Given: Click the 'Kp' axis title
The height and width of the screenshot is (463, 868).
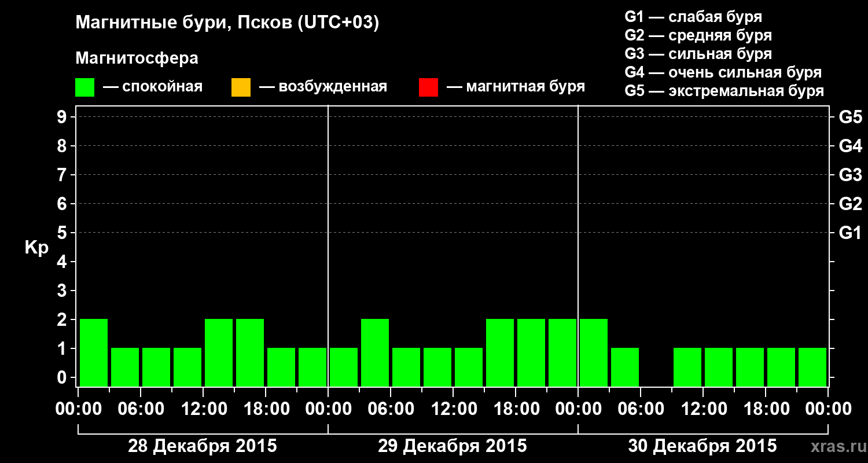Looking at the screenshot, I should click(36, 247).
